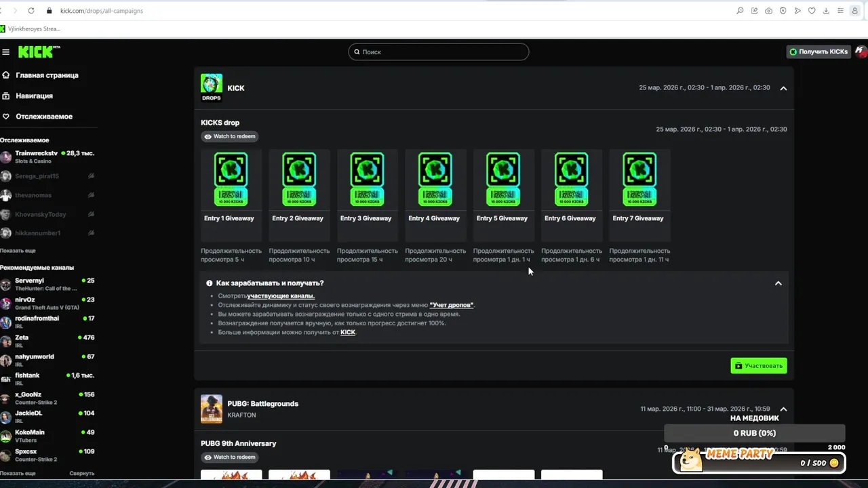
Task: Click browser heart favorites icon
Action: point(812,11)
